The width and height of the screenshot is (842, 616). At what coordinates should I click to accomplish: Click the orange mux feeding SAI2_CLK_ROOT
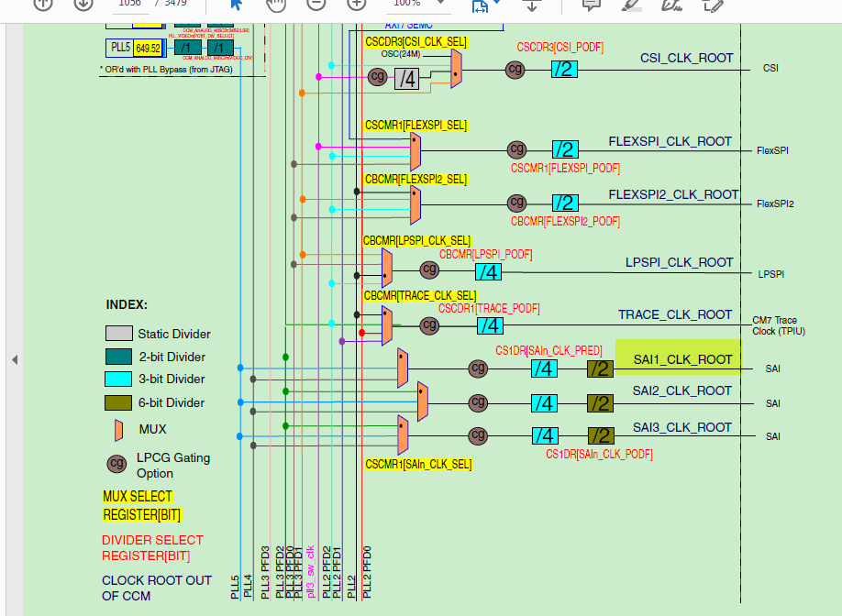423,401
